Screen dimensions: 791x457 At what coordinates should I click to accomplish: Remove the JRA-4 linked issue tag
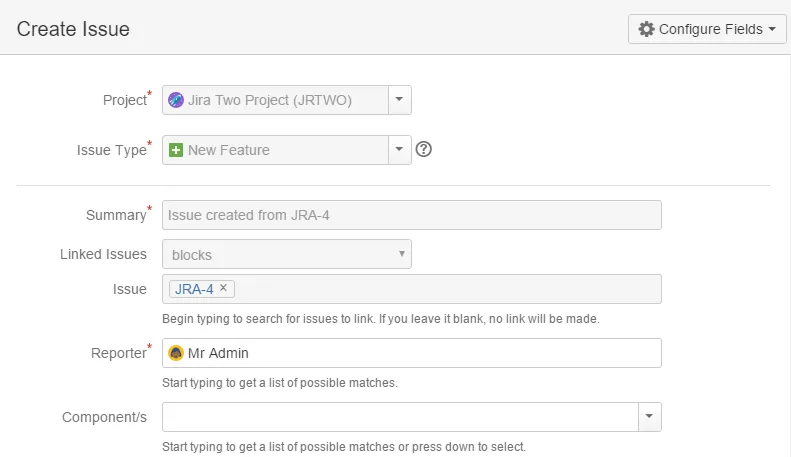(223, 288)
